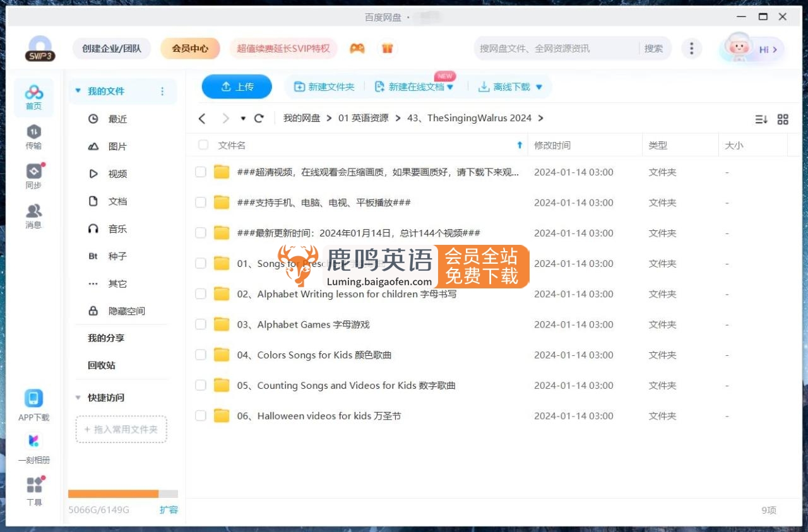Viewport: 808px width, 532px height.
Task: Open 视频 videos category
Action: pos(108,174)
